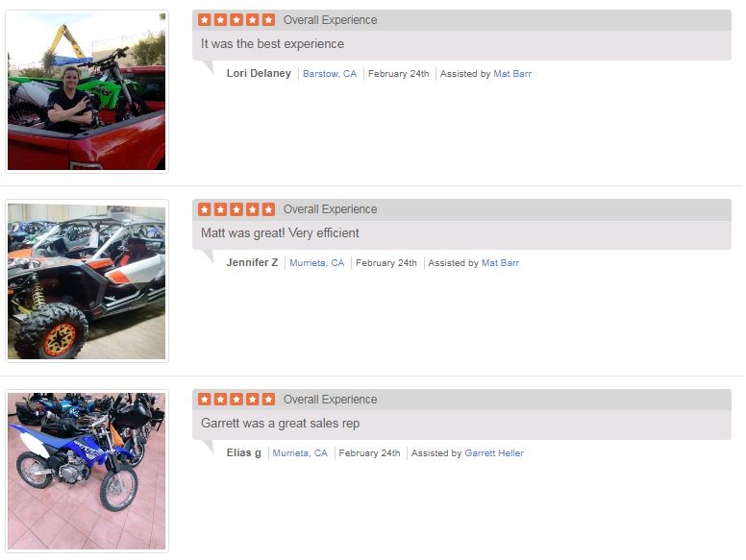Click second star icon in Elias g's rating

point(220,400)
